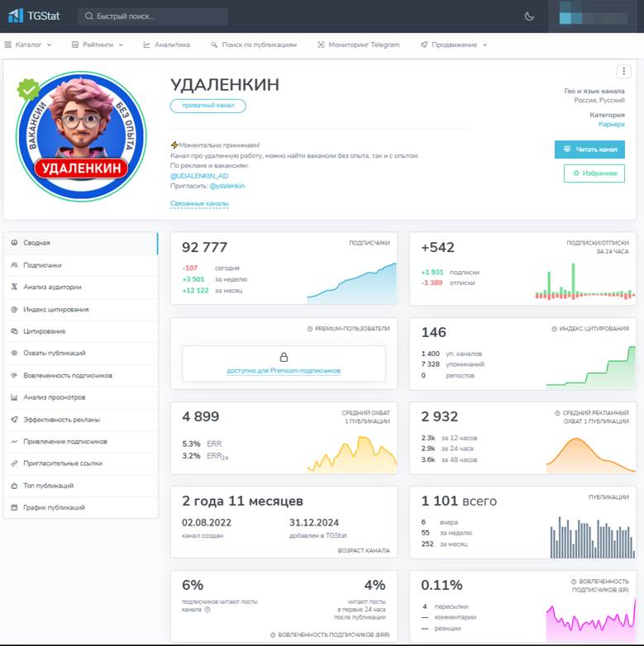Open the three-dot channel options menu
The image size is (644, 646).
click(623, 72)
